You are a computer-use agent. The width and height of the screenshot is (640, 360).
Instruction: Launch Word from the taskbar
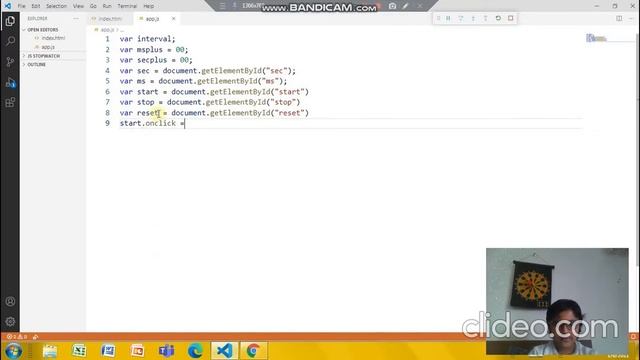pos(108,351)
